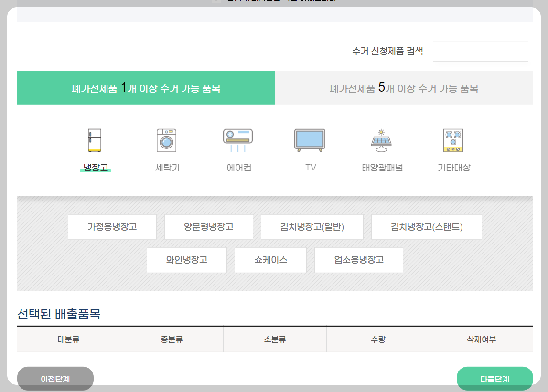Screen dimensions: 548x392
Task: Choose 가정용냉장고 item
Action: click(x=112, y=227)
